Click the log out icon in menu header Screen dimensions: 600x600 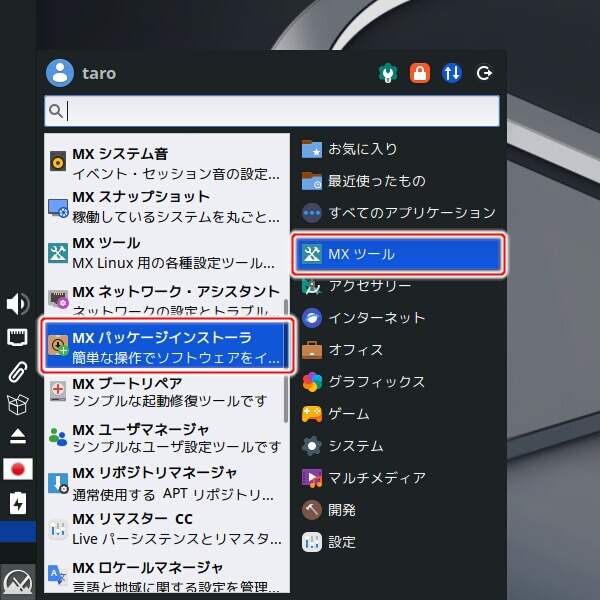pyautogui.click(x=485, y=73)
